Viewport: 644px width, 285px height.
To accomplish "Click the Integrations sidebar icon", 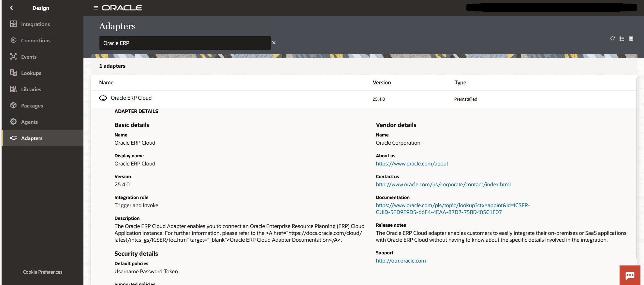I will (x=13, y=24).
